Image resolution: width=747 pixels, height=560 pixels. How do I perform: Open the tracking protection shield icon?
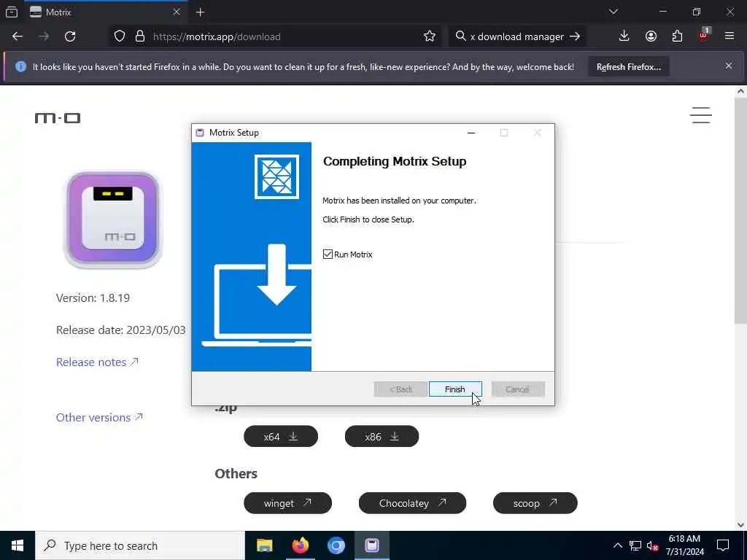click(120, 36)
